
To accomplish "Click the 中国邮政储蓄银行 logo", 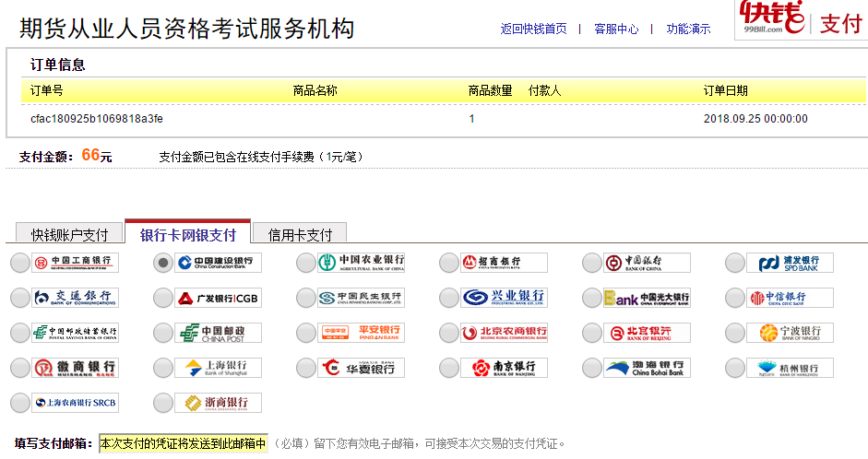I will click(x=76, y=333).
